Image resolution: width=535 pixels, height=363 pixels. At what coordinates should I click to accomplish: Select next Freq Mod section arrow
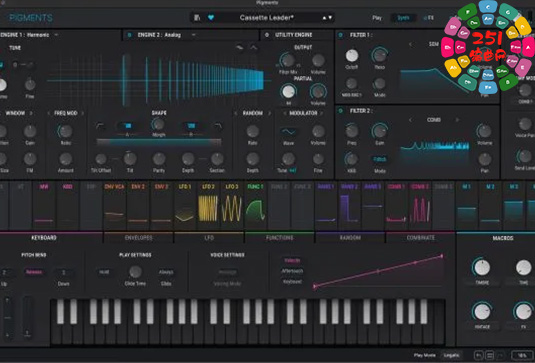82,113
